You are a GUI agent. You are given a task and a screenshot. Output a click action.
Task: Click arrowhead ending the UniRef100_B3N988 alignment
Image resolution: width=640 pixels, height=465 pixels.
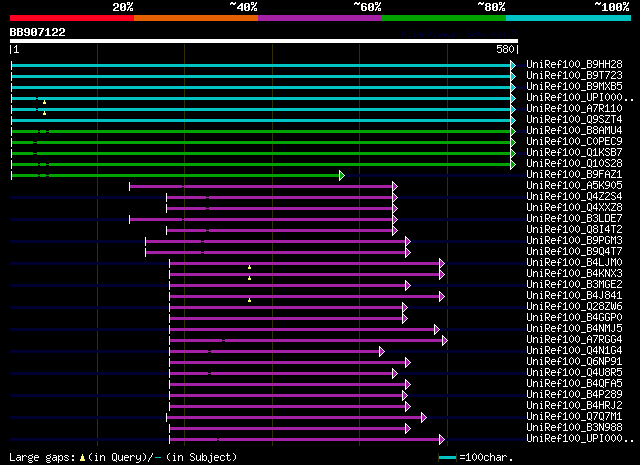click(x=408, y=429)
